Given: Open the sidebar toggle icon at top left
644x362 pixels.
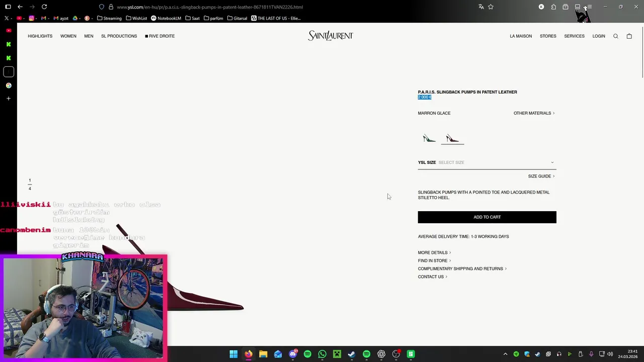Looking at the screenshot, I should 8,7.
